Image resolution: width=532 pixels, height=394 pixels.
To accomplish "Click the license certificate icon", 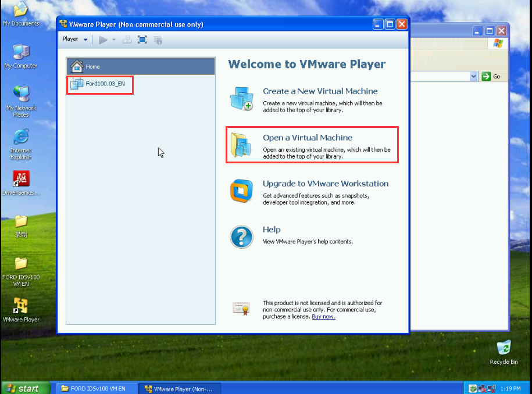I will pos(241,309).
